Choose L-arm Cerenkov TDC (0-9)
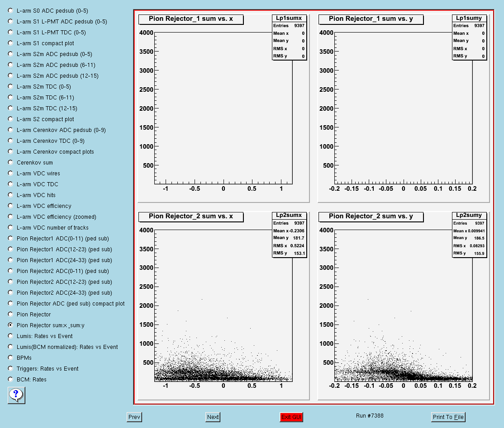 10,141
